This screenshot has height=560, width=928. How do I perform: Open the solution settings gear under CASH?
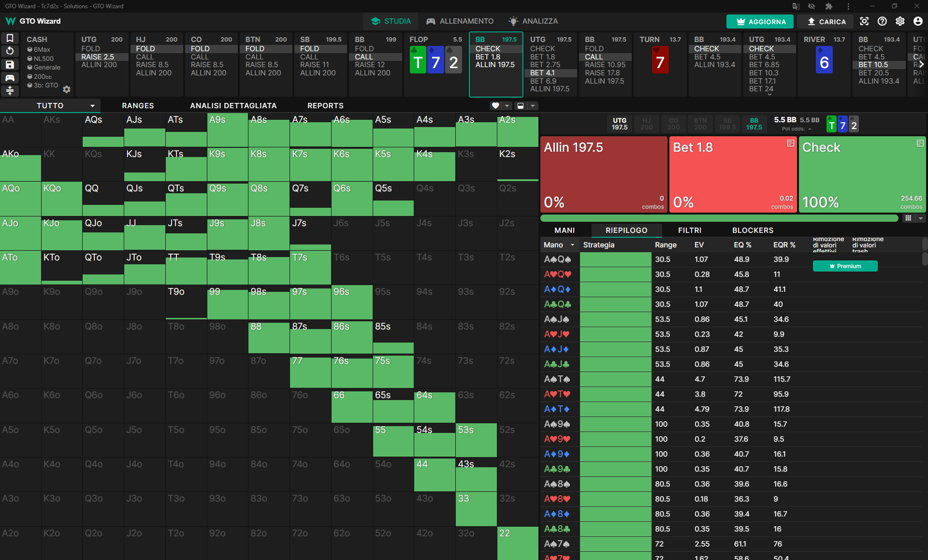coord(67,89)
